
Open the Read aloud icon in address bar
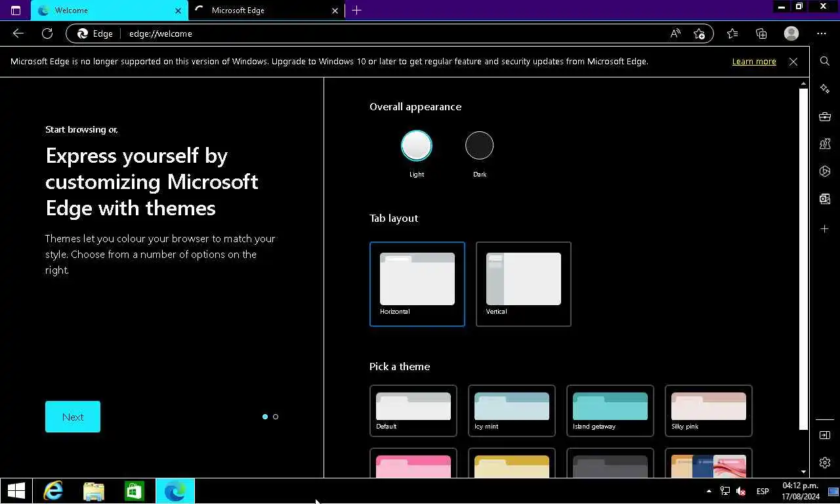(x=675, y=33)
